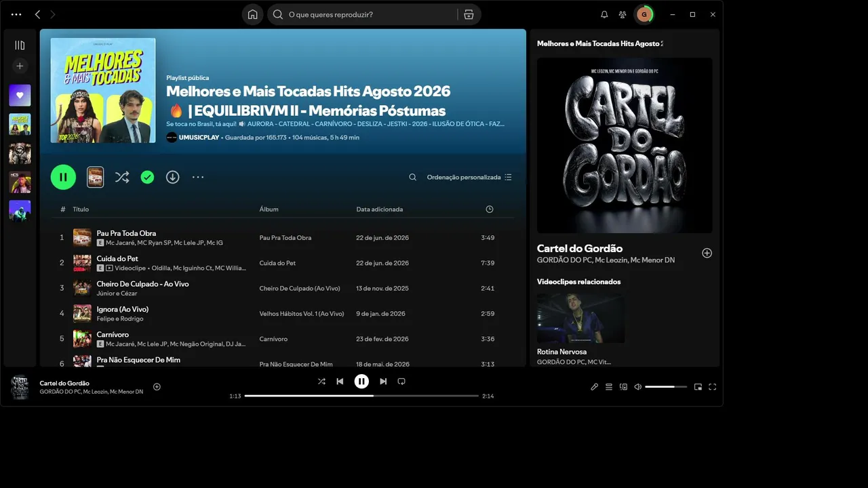Open the Home page
The width and height of the screenshot is (868, 488).
tap(253, 14)
